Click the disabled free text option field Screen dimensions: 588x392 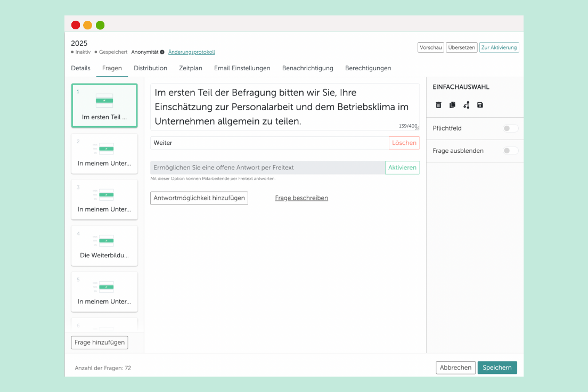pyautogui.click(x=267, y=168)
